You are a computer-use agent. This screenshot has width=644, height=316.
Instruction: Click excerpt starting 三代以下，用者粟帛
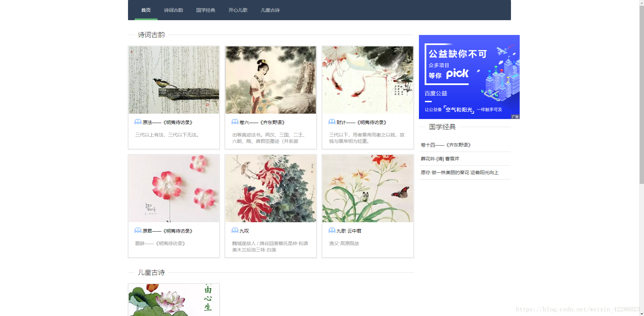pos(367,138)
